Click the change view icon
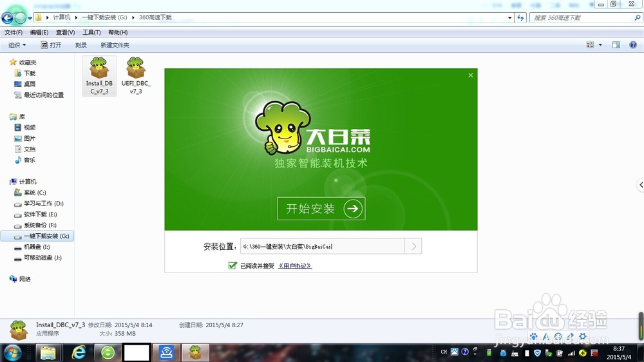Image resolution: width=644 pixels, height=362 pixels. pos(590,45)
